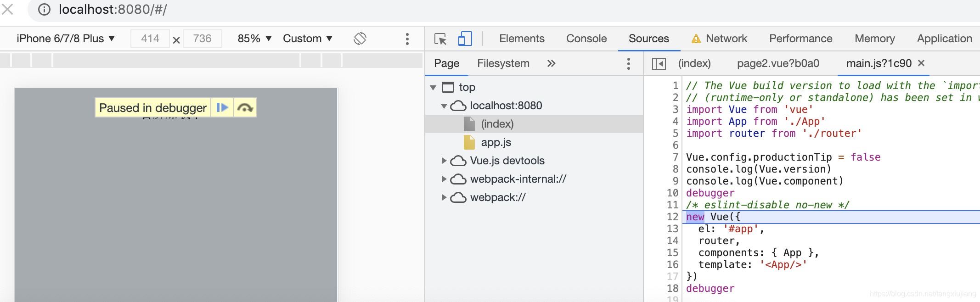The width and height of the screenshot is (980, 302).
Task: Step over next function call
Action: (x=245, y=108)
